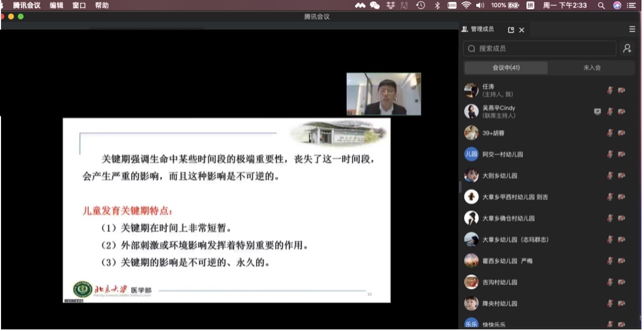644x331 pixels.
Task: Toggle camera for 39+胡蓉
Action: click(621, 133)
